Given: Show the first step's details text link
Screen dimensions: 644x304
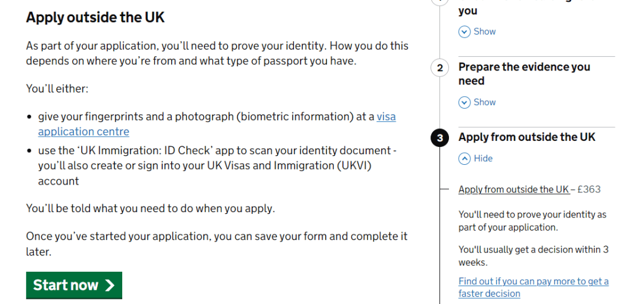Looking at the screenshot, I should [x=485, y=32].
